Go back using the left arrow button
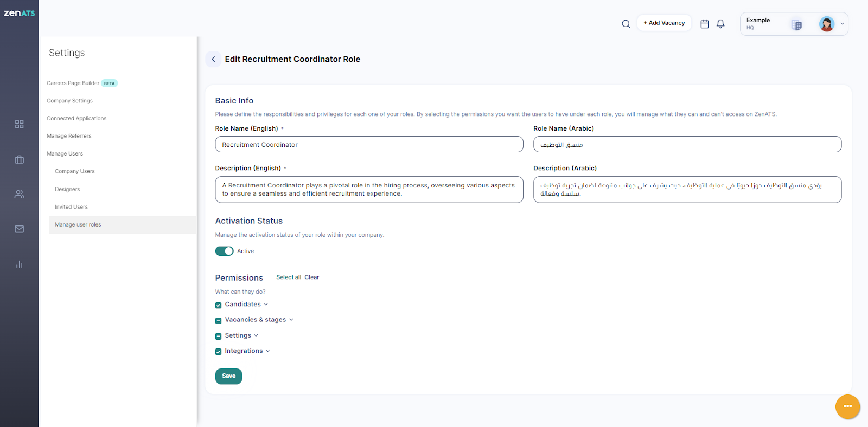The image size is (868, 427). point(213,59)
